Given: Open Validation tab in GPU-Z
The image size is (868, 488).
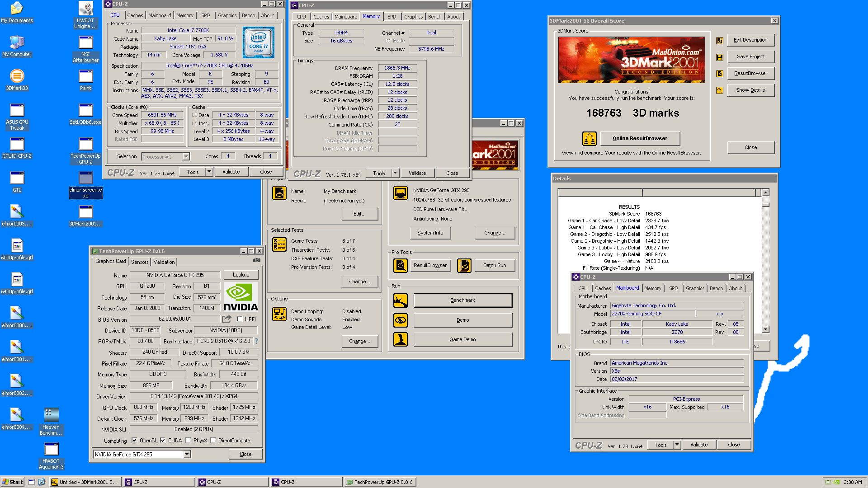Looking at the screenshot, I should click(x=164, y=262).
